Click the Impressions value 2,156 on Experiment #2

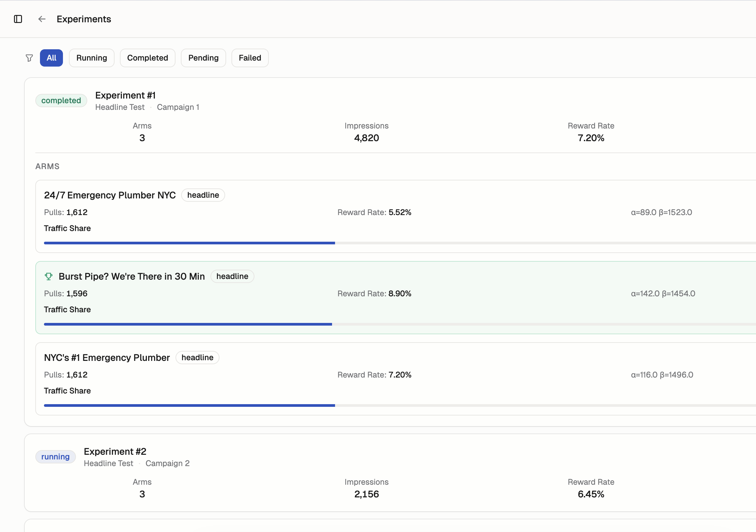pyautogui.click(x=366, y=494)
